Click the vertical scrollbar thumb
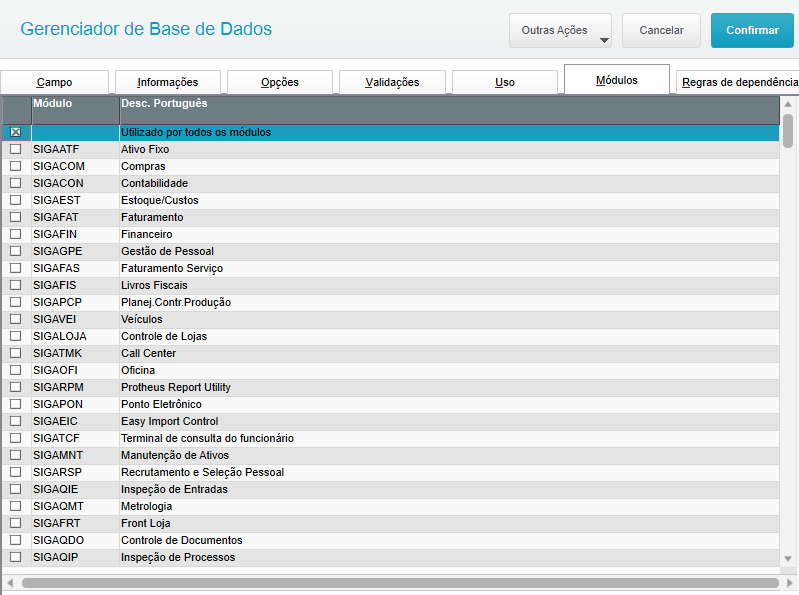 coord(788,131)
